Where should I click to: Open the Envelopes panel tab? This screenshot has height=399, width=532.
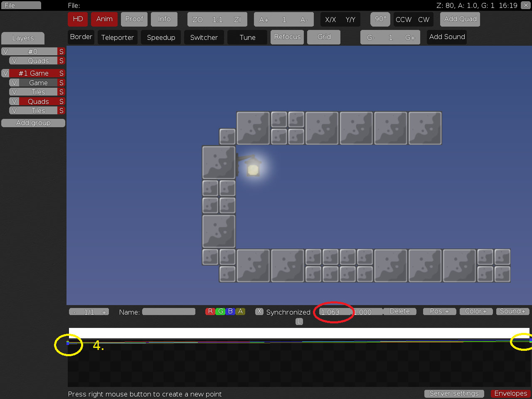click(510, 393)
